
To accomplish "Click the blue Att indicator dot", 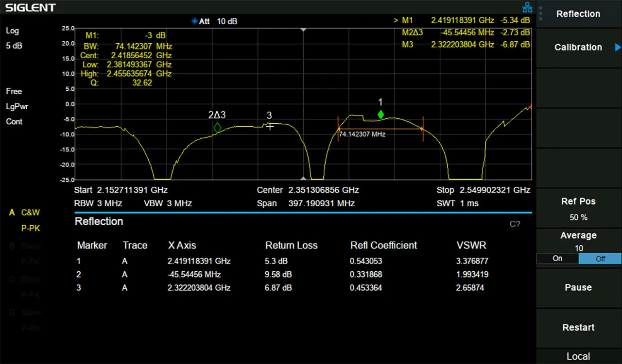I will point(194,21).
